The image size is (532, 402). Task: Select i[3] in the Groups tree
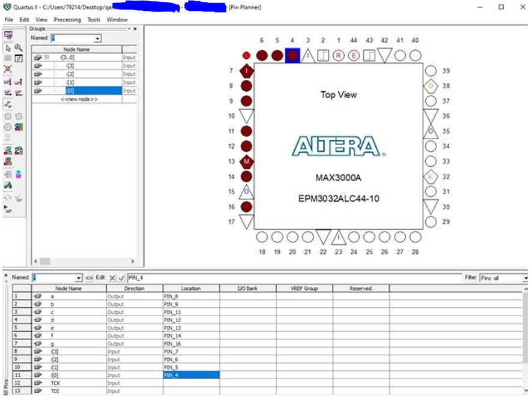[70, 66]
